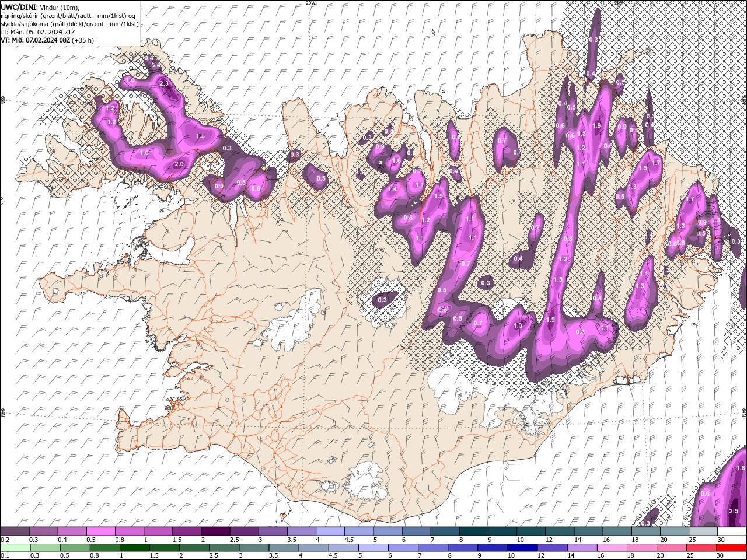Click the dark grey-purple 0.2 snow legend swatch

pyautogui.click(x=15, y=531)
